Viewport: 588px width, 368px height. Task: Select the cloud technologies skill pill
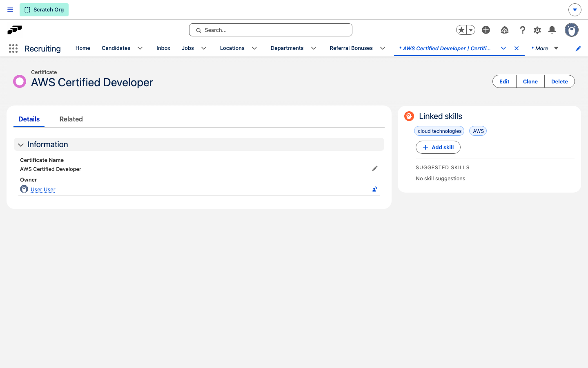[x=439, y=131]
